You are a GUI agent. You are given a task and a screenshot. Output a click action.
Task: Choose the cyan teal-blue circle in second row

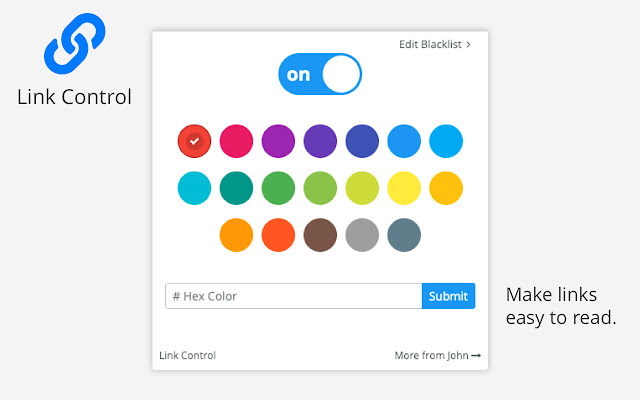(194, 188)
